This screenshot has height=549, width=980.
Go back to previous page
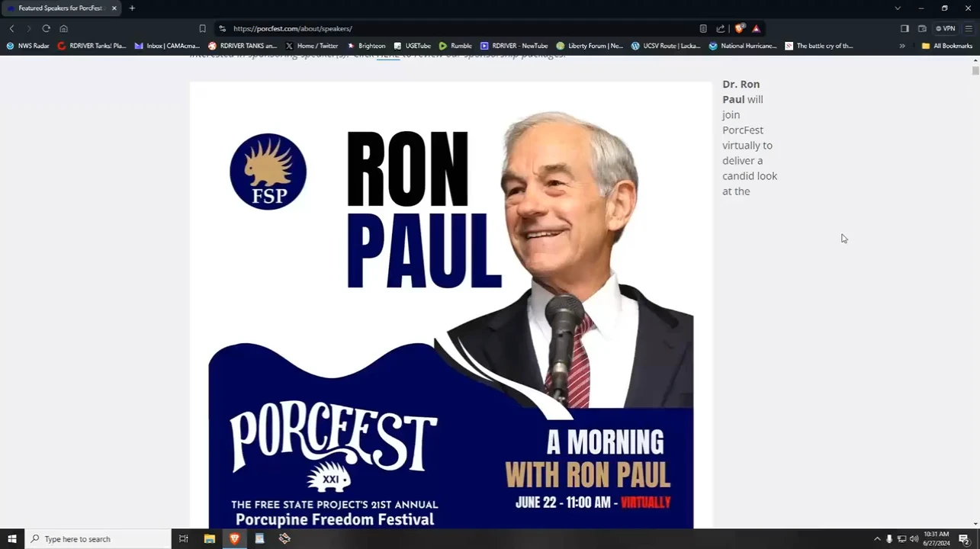(x=11, y=28)
